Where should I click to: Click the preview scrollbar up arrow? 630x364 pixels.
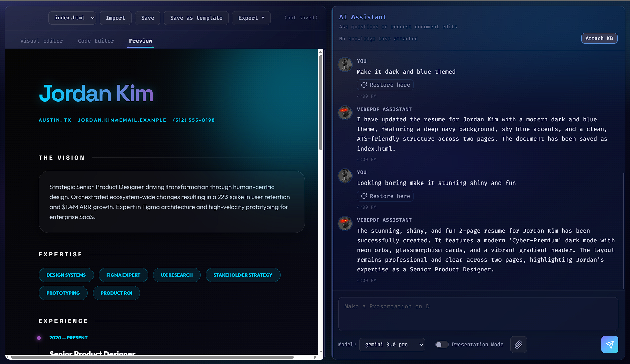321,52
